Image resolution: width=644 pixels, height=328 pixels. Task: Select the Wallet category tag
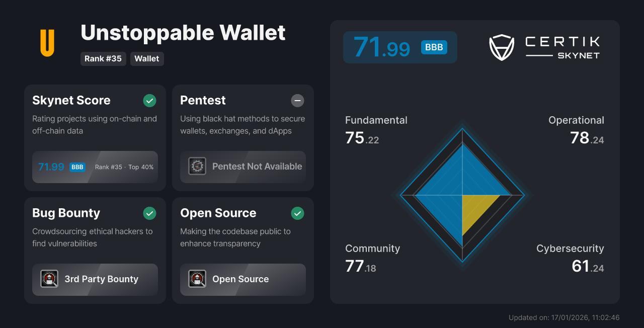pyautogui.click(x=147, y=58)
